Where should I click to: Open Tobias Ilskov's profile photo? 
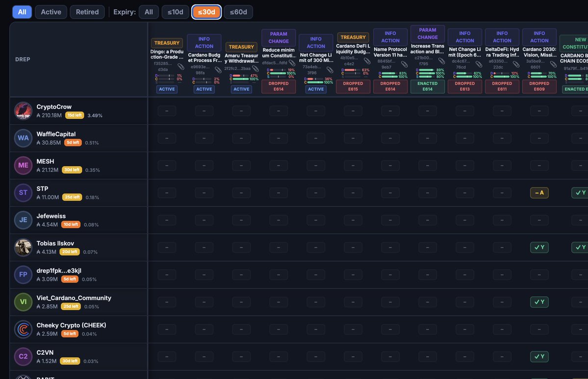tap(23, 247)
